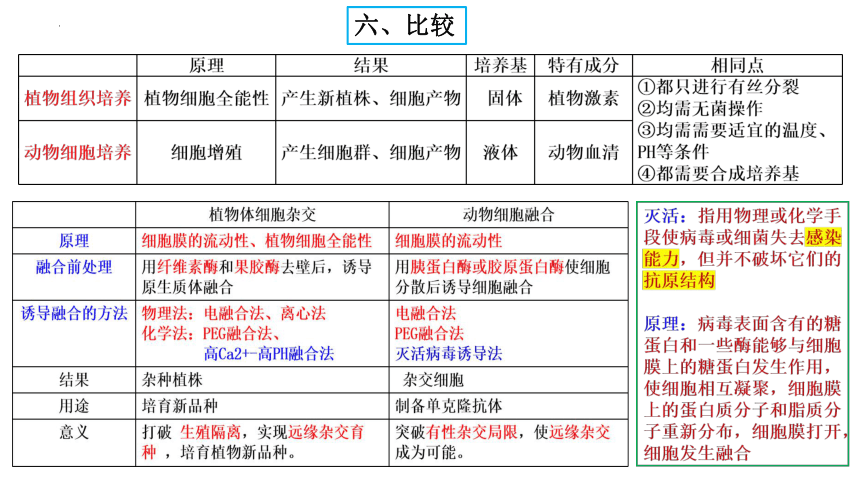Click the line '①都只进行有丝分裂'
Viewport: 860px width, 484px height.
coord(718,87)
